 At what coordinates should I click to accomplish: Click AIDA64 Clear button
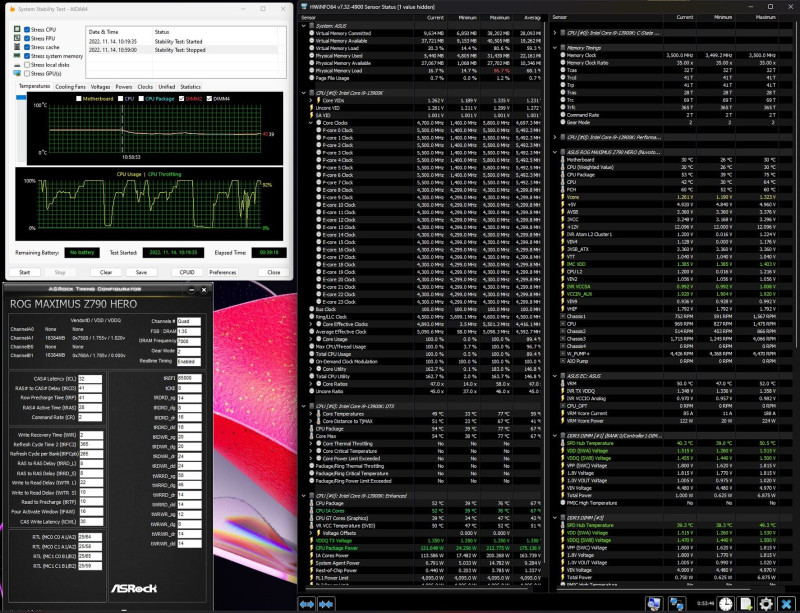pos(106,272)
